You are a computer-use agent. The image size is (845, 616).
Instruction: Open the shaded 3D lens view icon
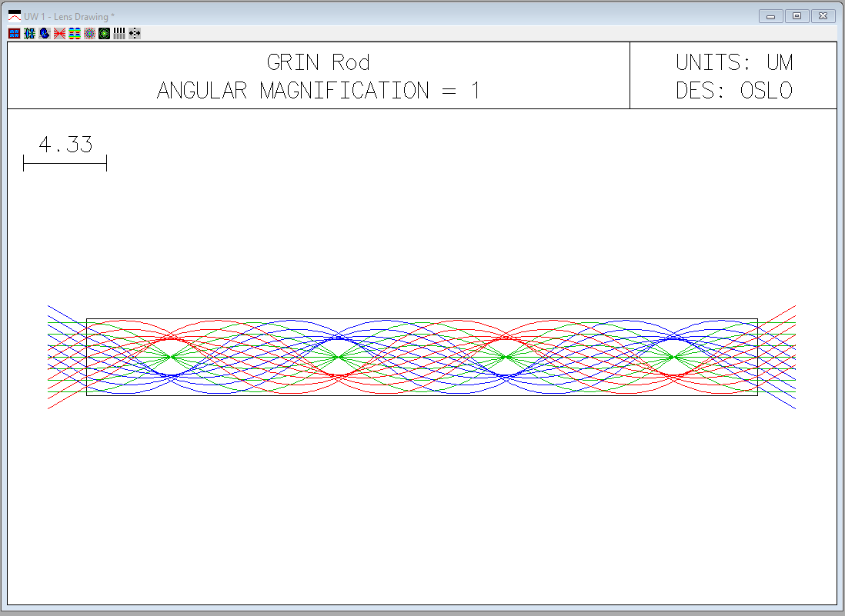point(45,33)
